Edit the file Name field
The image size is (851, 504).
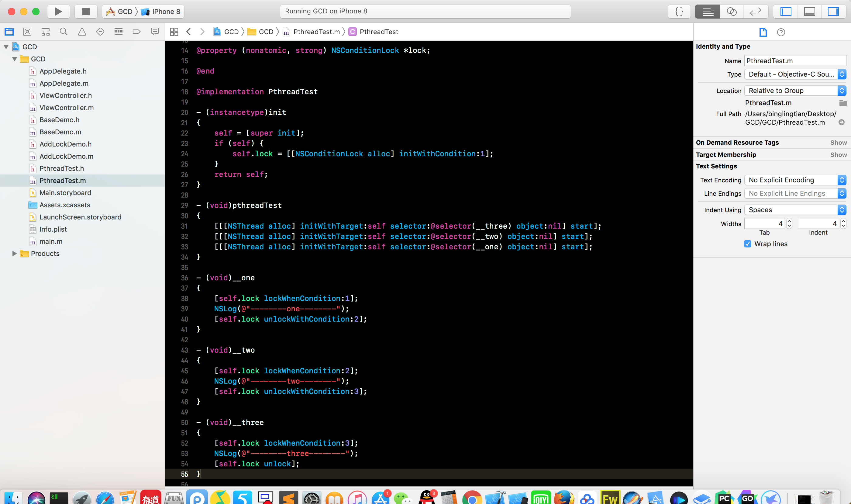795,61
